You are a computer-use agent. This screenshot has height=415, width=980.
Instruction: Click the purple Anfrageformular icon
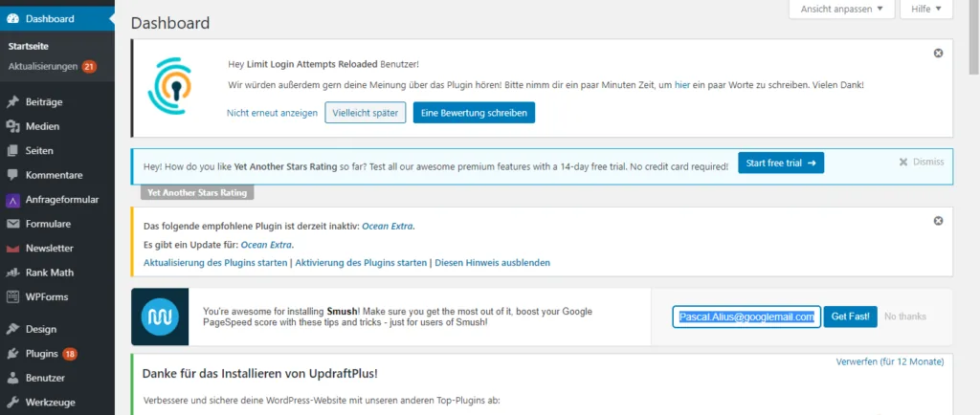[x=12, y=200]
